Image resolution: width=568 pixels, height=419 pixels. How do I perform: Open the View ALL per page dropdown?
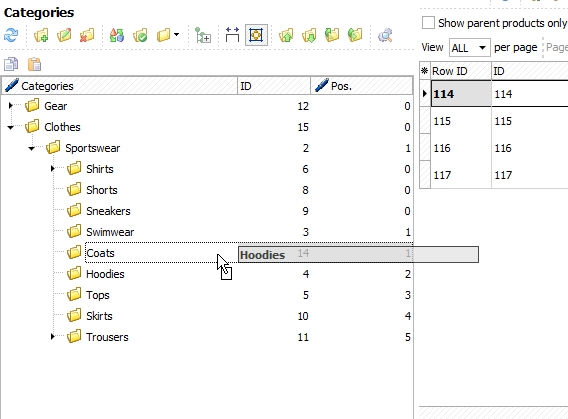pos(470,47)
